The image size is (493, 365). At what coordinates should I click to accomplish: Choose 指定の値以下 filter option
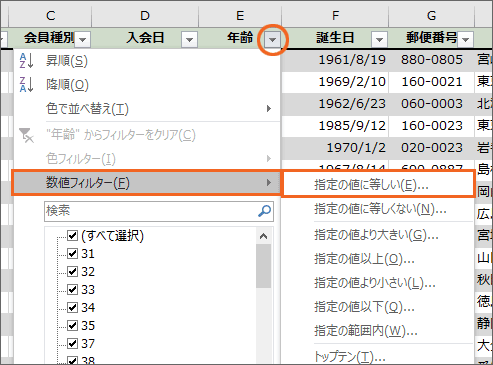(x=378, y=307)
